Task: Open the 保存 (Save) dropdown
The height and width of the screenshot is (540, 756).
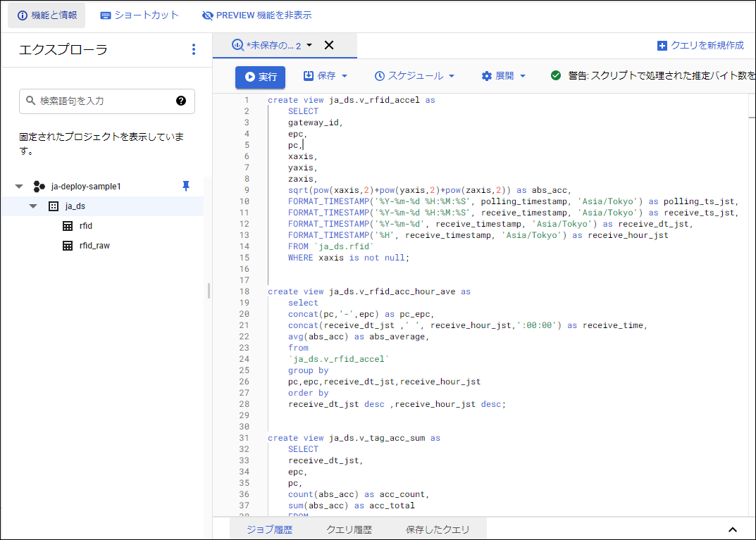Action: point(326,76)
